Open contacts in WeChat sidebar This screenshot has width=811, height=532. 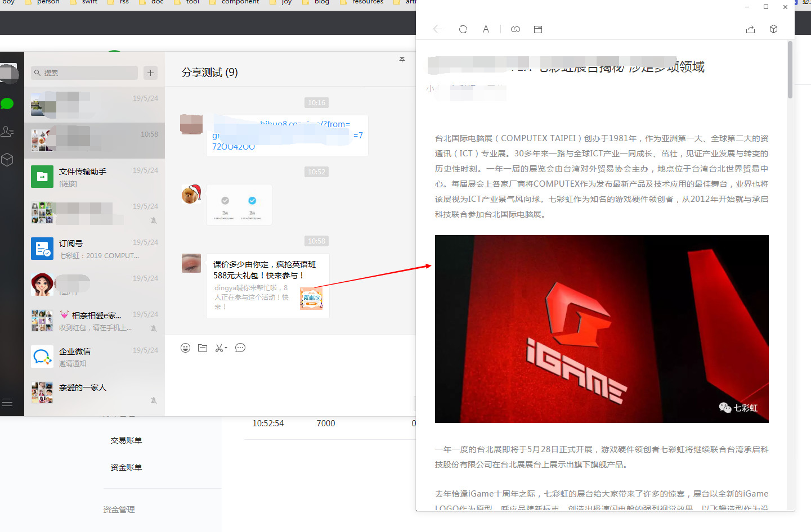point(7,132)
